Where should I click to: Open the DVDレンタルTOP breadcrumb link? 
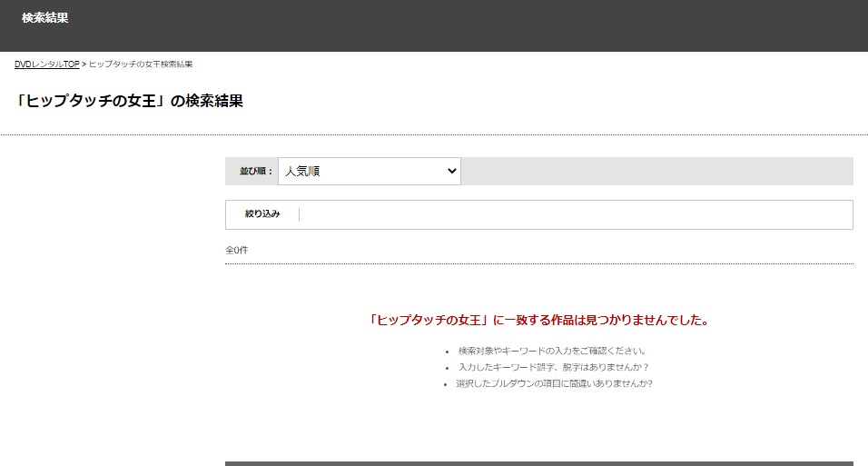[x=47, y=64]
